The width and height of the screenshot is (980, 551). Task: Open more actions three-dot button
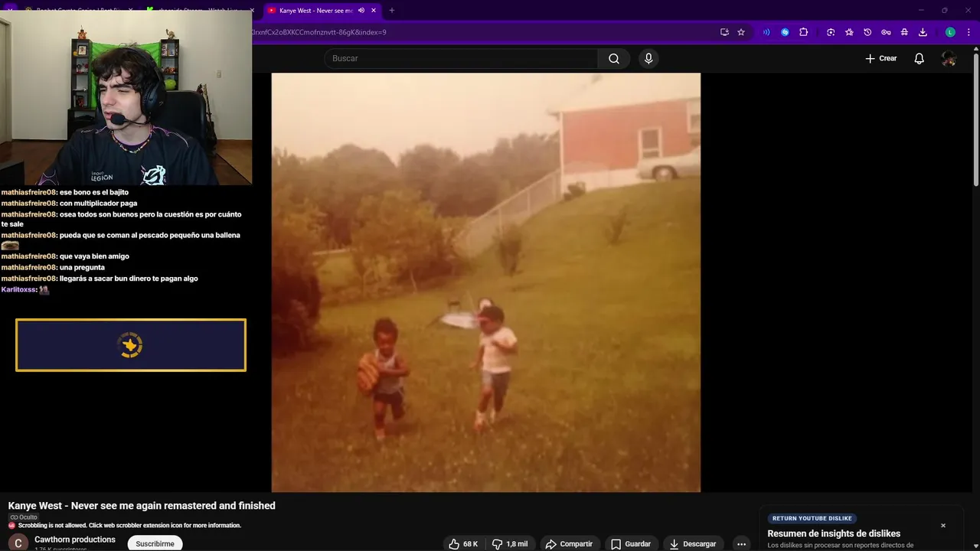[741, 544]
